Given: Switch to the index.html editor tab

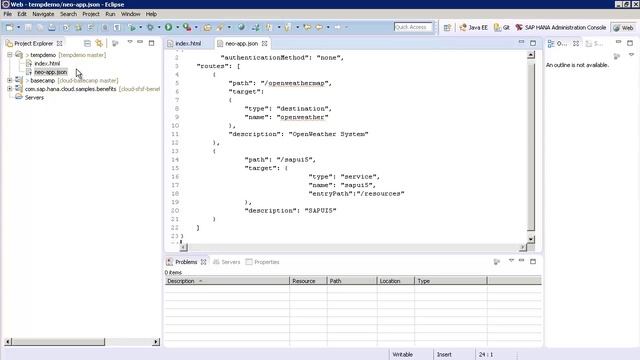Looking at the screenshot, I should (188, 43).
